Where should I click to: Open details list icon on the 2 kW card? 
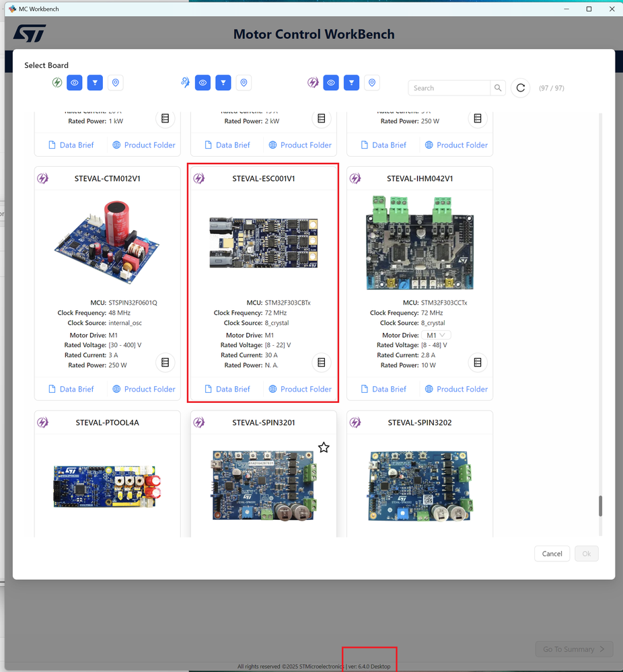tap(322, 118)
